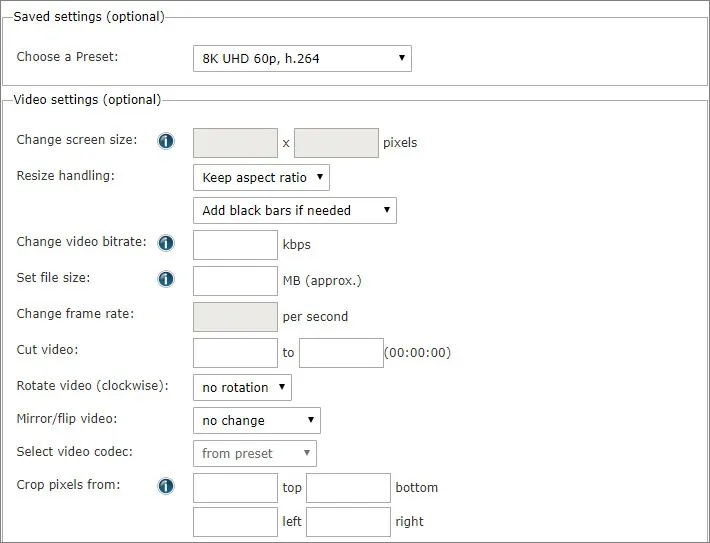This screenshot has height=543, width=710.
Task: Open the Keep aspect ratio dropdown
Action: coord(261,178)
